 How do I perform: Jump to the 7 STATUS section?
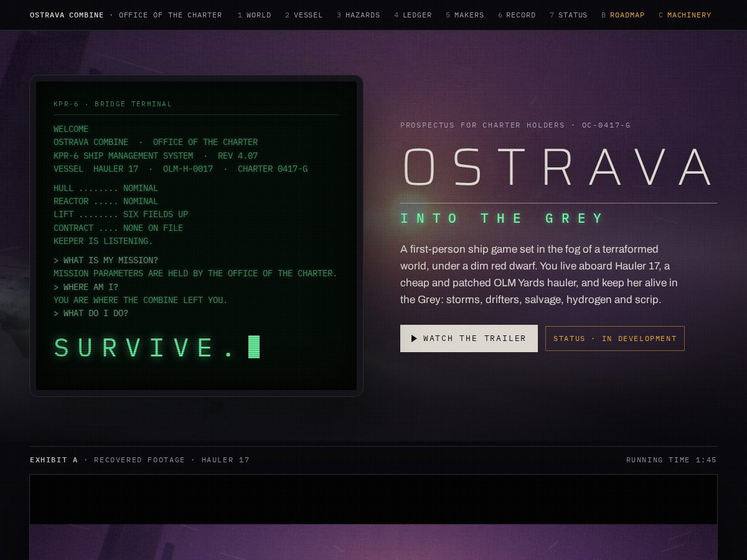coord(568,15)
